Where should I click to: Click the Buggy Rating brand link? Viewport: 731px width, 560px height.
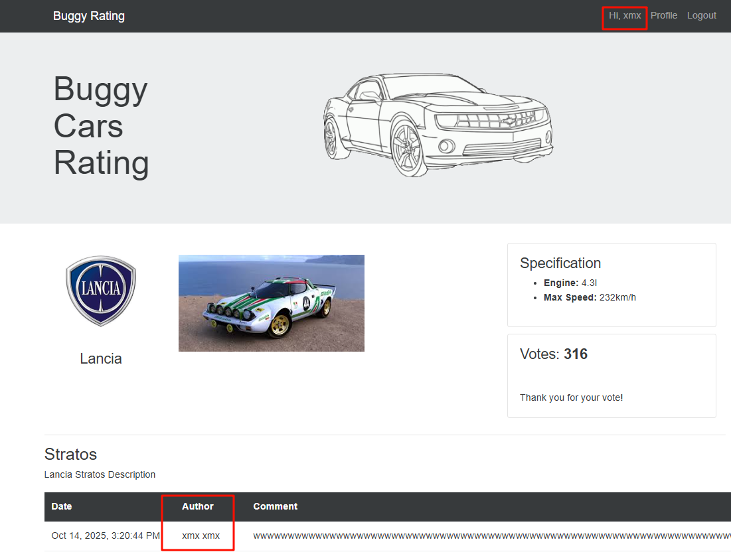tap(88, 16)
